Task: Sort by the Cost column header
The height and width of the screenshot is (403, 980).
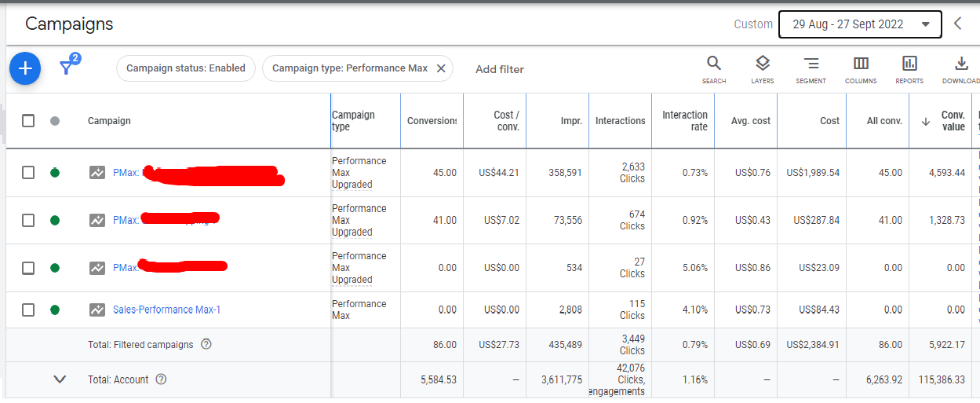Action: pos(829,121)
